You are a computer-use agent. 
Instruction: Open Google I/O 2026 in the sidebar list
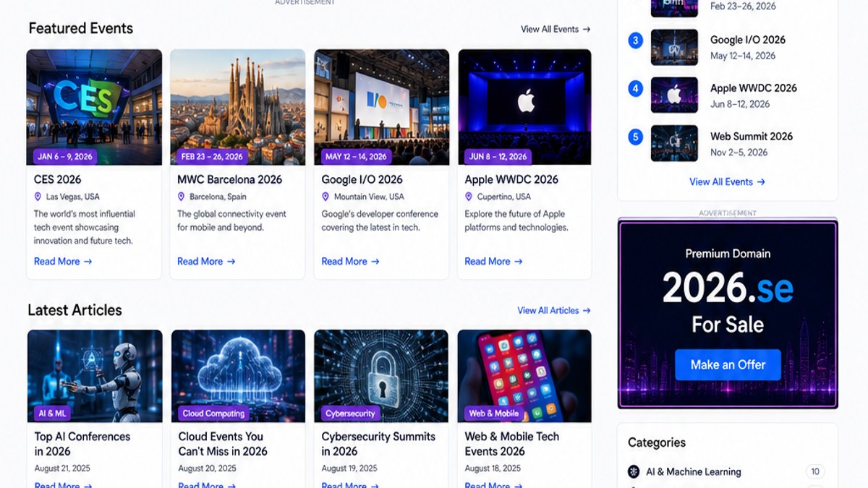pos(747,40)
